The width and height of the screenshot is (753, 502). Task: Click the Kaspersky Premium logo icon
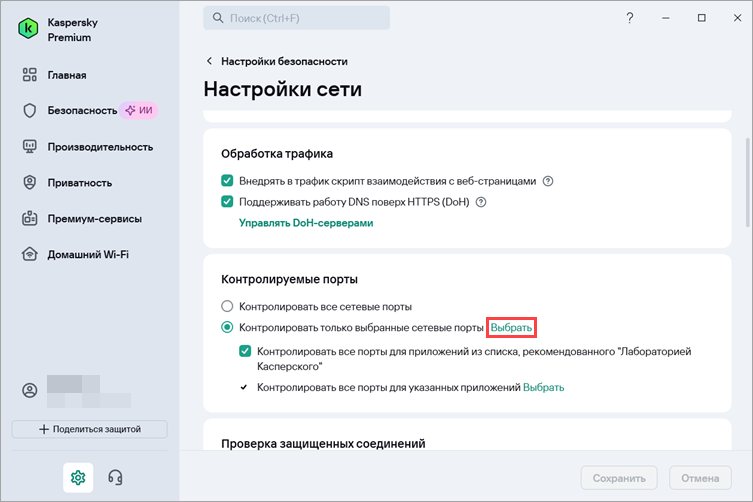coord(28,29)
